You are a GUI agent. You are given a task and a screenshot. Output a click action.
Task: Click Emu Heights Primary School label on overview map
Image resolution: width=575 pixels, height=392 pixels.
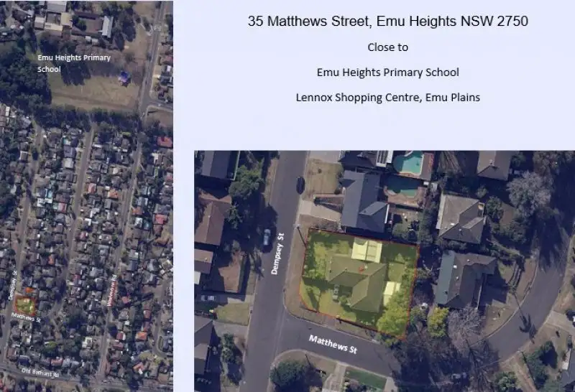point(74,63)
